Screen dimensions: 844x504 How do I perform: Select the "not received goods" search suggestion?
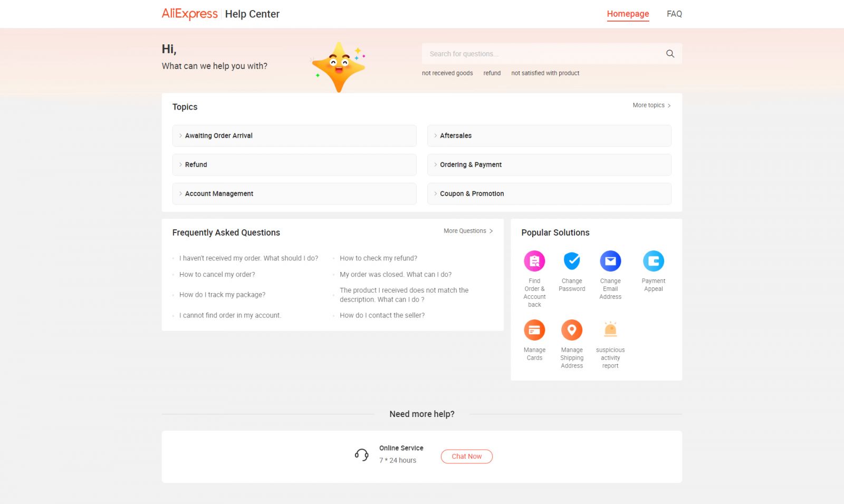(x=447, y=73)
